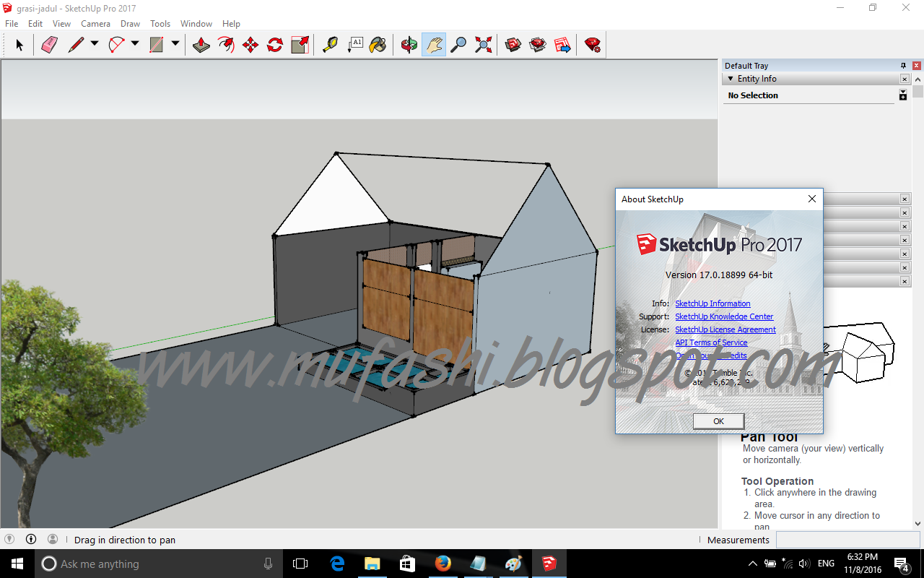Collapse the Entity Info panel
Screen dimensions: 924x578
(731, 79)
